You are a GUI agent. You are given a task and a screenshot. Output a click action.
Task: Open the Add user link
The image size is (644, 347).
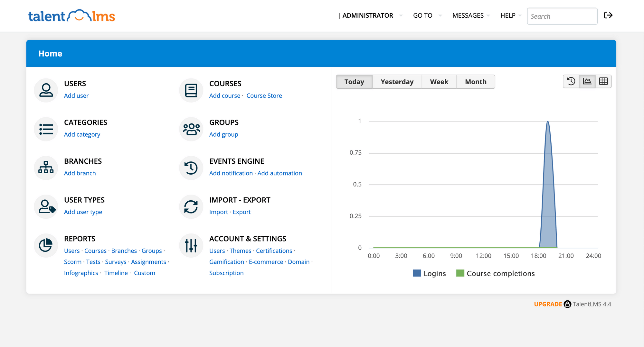(76, 96)
